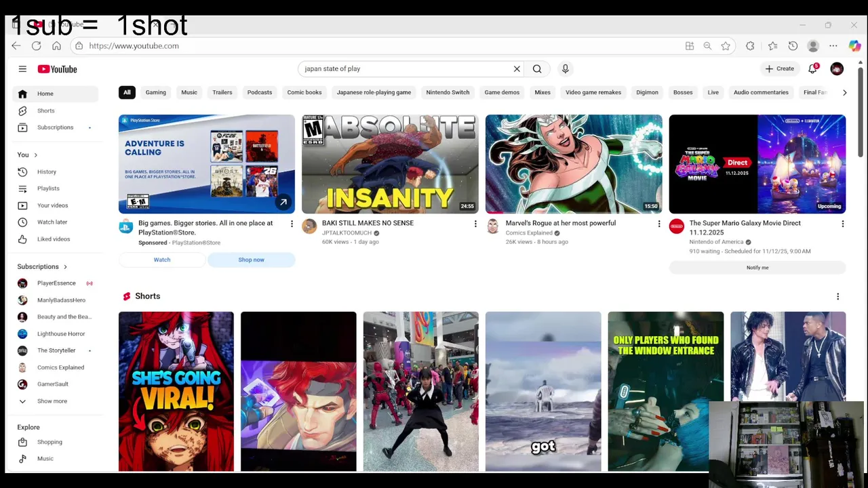This screenshot has height=488, width=868.
Task: Select the Podcasts filter chip
Action: pos(260,92)
